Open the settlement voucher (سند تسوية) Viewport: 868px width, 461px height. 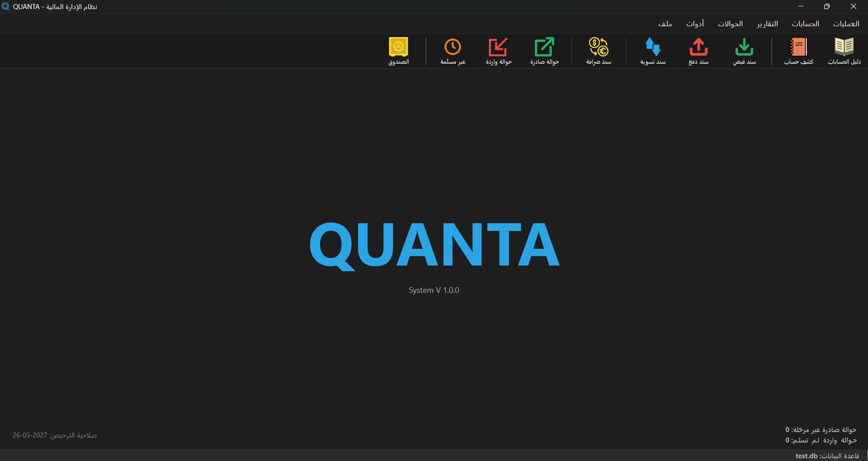click(653, 51)
